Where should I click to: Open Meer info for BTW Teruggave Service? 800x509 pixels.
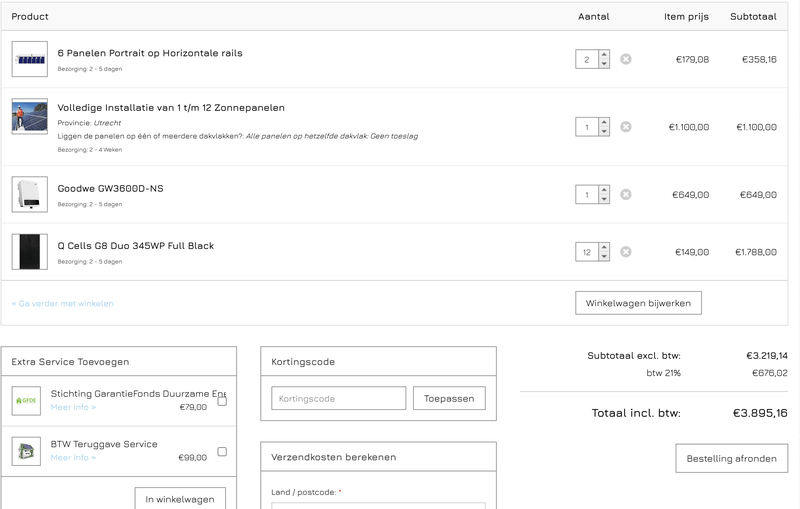pos(73,457)
